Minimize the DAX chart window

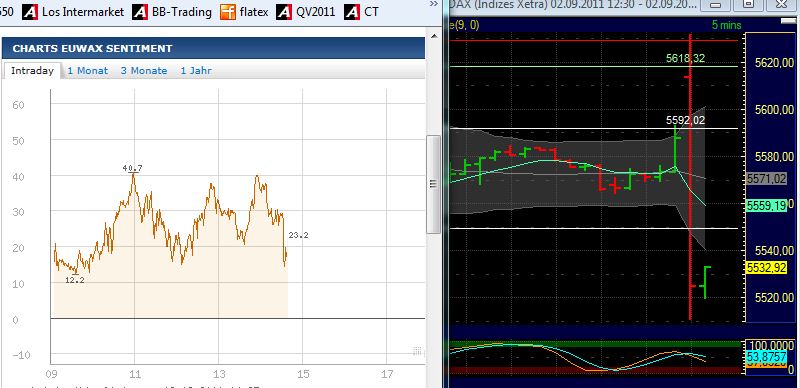(716, 5)
